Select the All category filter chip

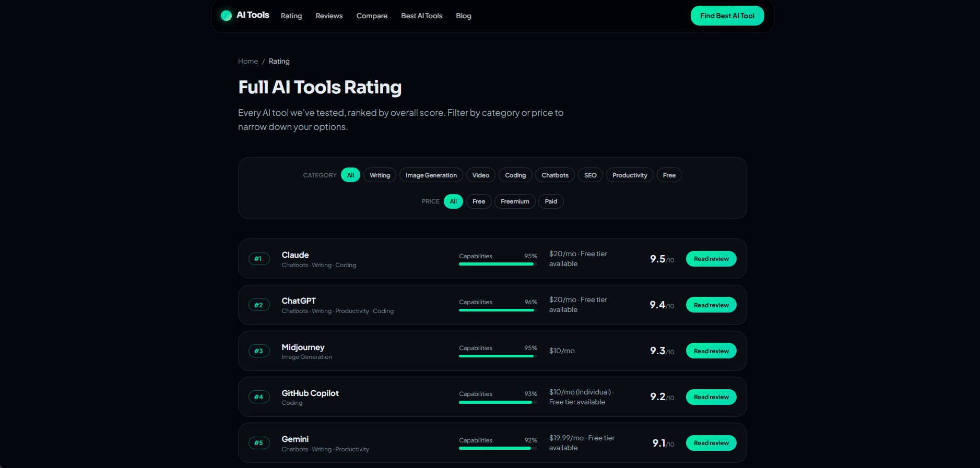[x=350, y=175]
